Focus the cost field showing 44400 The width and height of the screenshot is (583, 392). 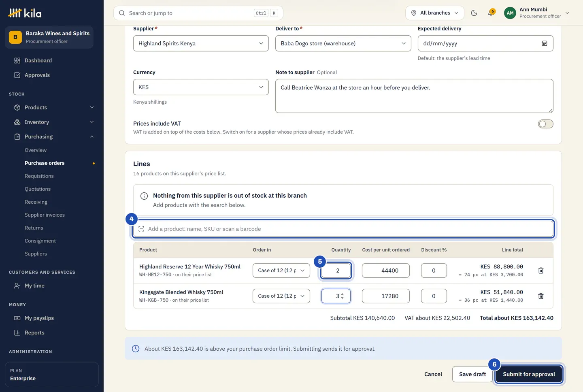coord(385,271)
